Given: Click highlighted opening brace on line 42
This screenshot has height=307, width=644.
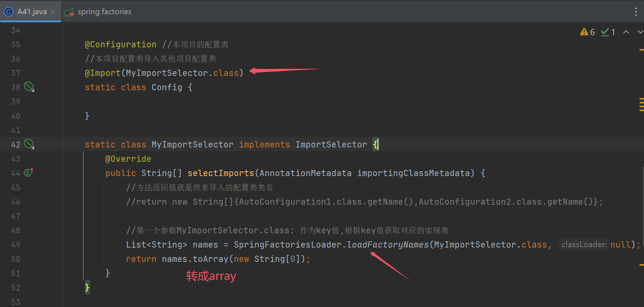Looking at the screenshot, I should 375,145.
